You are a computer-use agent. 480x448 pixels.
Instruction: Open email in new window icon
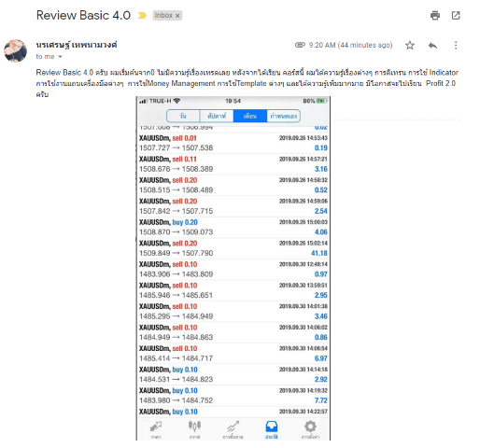click(x=456, y=15)
